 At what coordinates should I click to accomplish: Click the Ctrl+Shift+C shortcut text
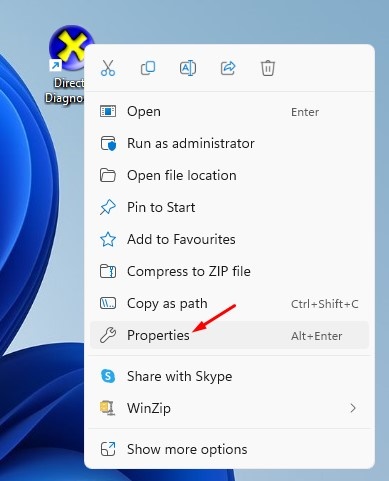click(x=324, y=304)
